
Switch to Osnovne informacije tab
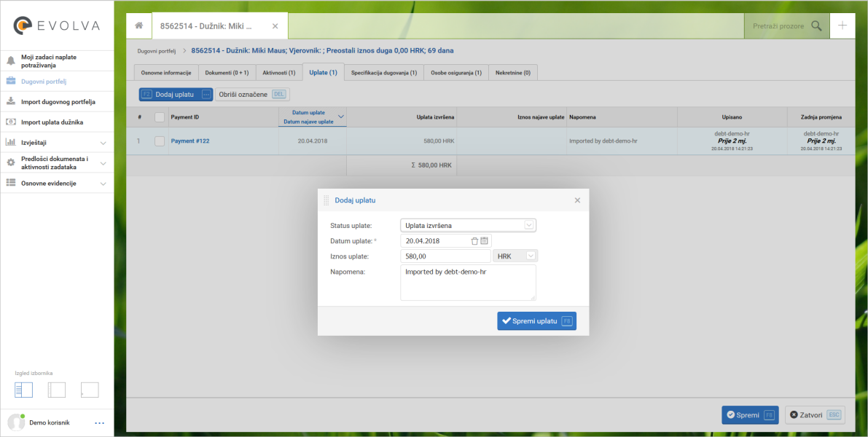tap(166, 73)
